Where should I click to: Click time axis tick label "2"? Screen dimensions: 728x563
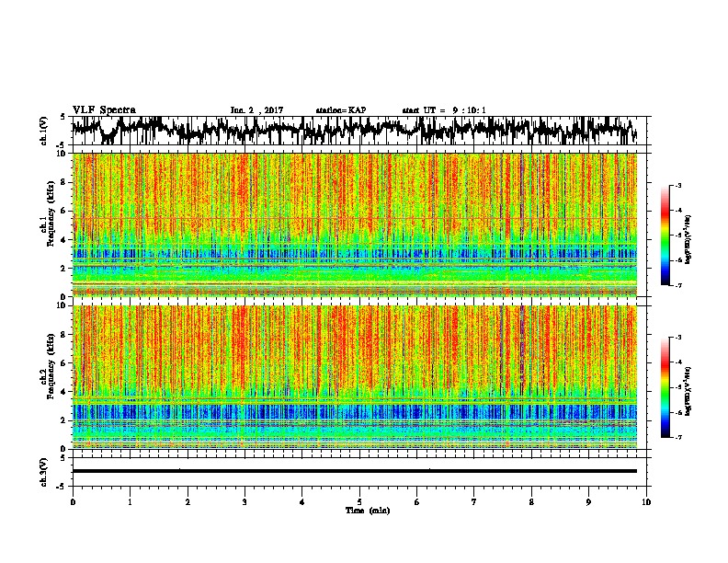point(188,502)
